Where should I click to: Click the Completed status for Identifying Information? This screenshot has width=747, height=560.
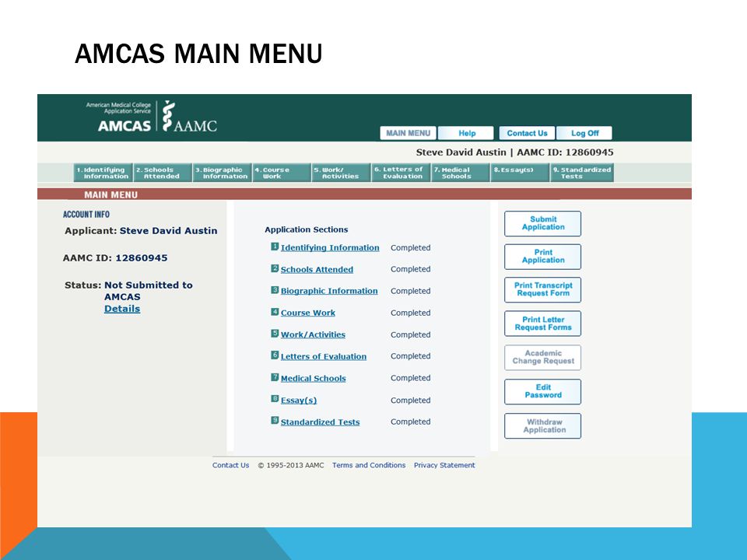coord(411,247)
